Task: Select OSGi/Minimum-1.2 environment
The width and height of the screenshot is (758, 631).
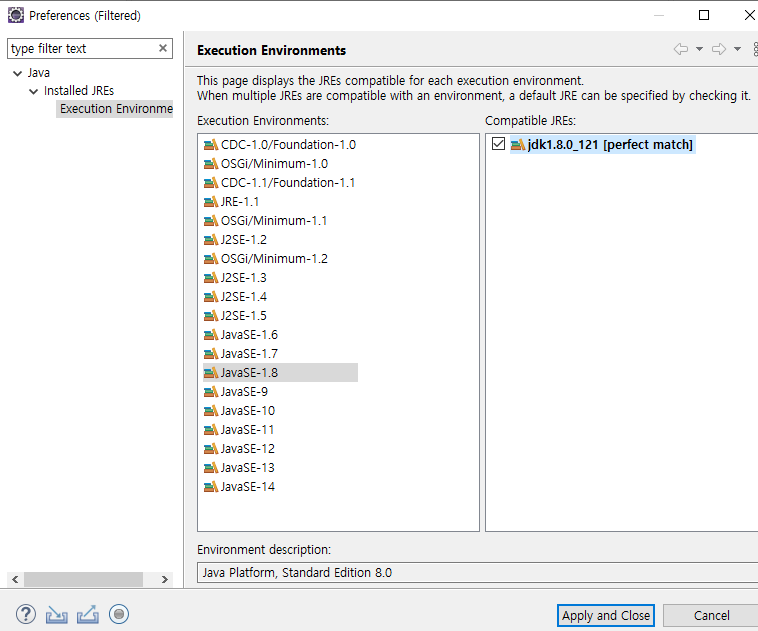Action: 266,259
